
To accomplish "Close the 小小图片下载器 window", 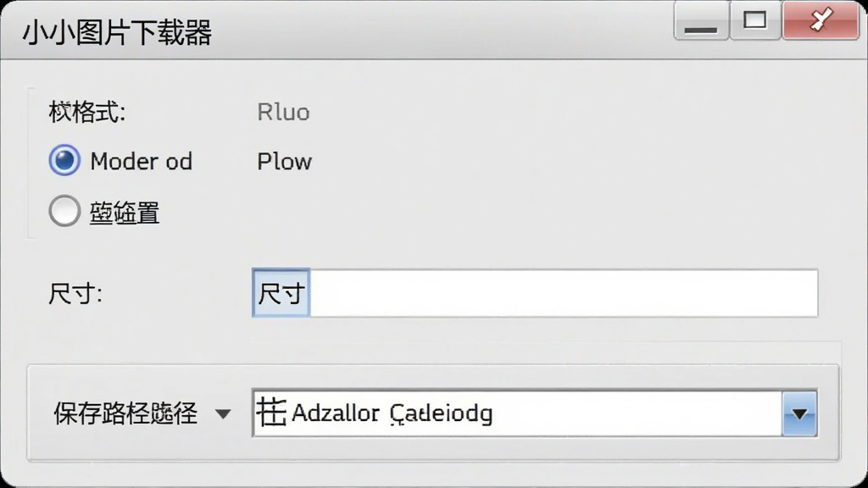I will [821, 20].
